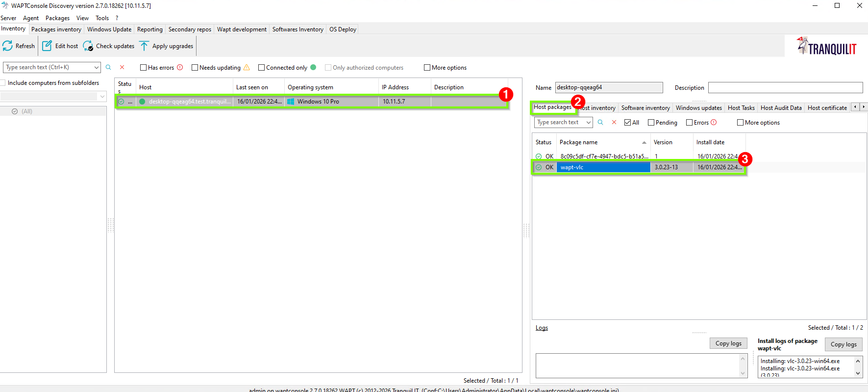Click the package search magnifier icon
The width and height of the screenshot is (868, 392).
tap(600, 122)
